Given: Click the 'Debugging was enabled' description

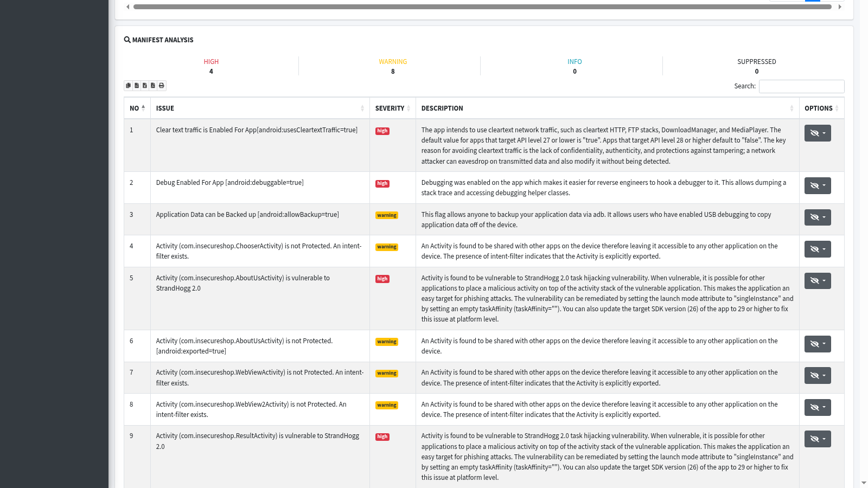Looking at the screenshot, I should pos(604,188).
